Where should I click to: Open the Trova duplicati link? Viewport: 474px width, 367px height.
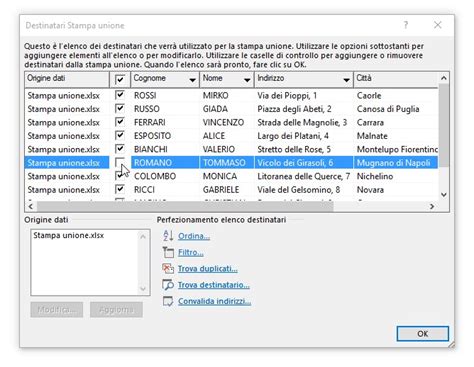point(208,269)
